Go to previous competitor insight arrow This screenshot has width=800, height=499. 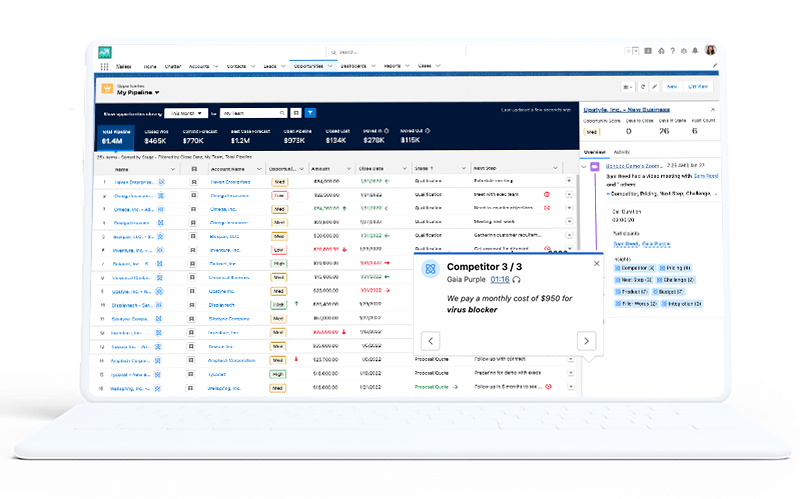pyautogui.click(x=430, y=340)
